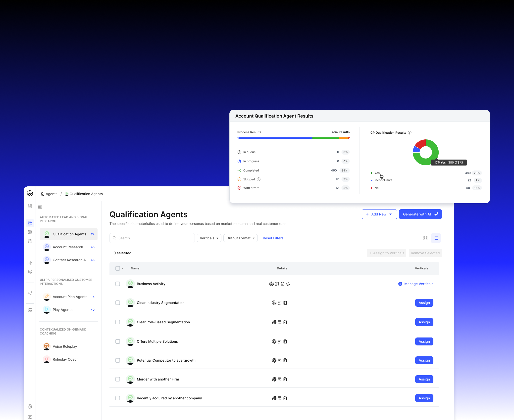
Task: Expand the Output Format dropdown
Action: (240, 238)
